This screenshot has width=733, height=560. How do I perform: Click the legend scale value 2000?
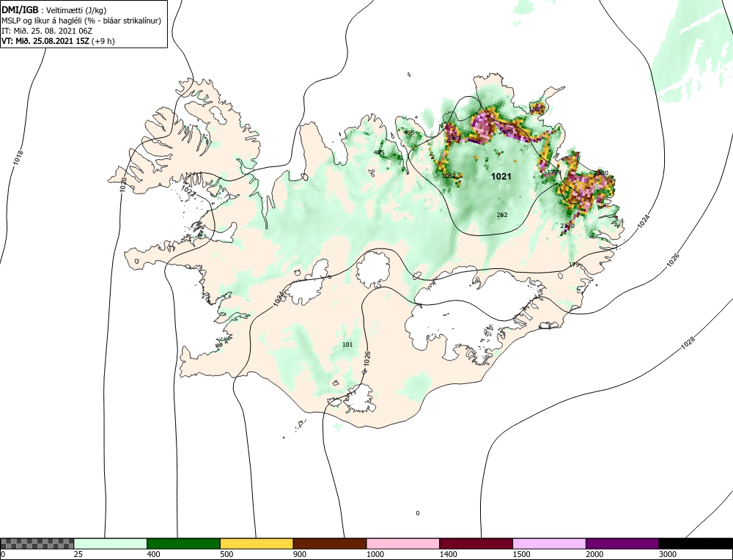coord(594,554)
